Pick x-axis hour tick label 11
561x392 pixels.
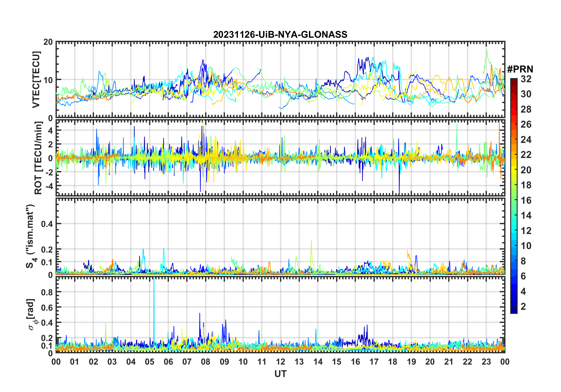262,362
